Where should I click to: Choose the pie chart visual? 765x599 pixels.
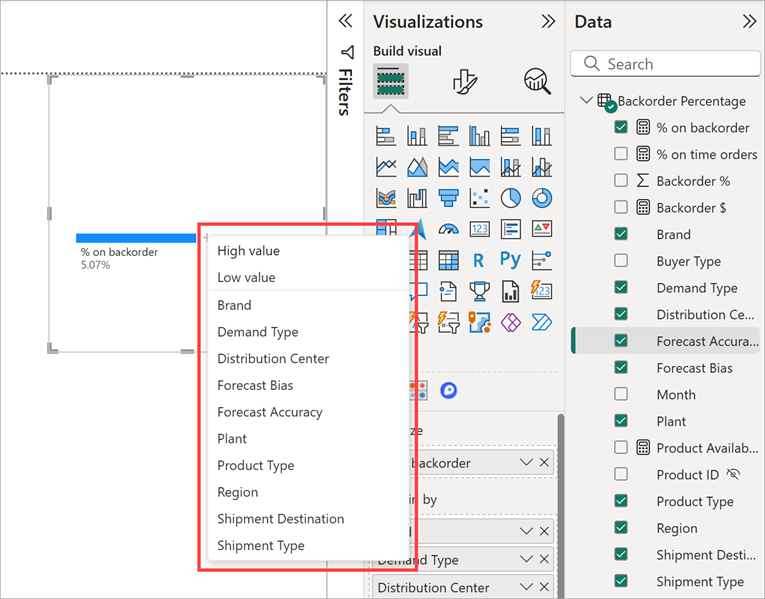pos(510,198)
